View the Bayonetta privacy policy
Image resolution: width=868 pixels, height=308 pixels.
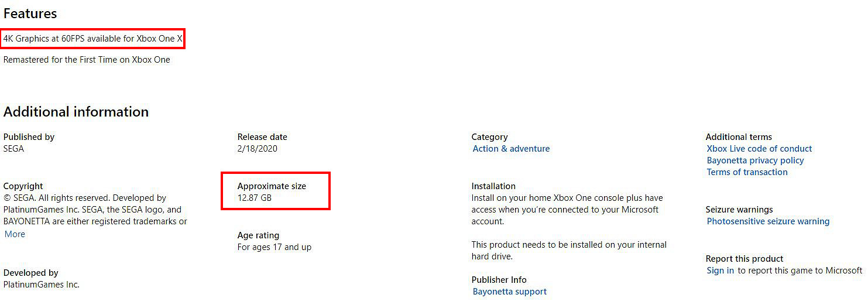click(755, 160)
